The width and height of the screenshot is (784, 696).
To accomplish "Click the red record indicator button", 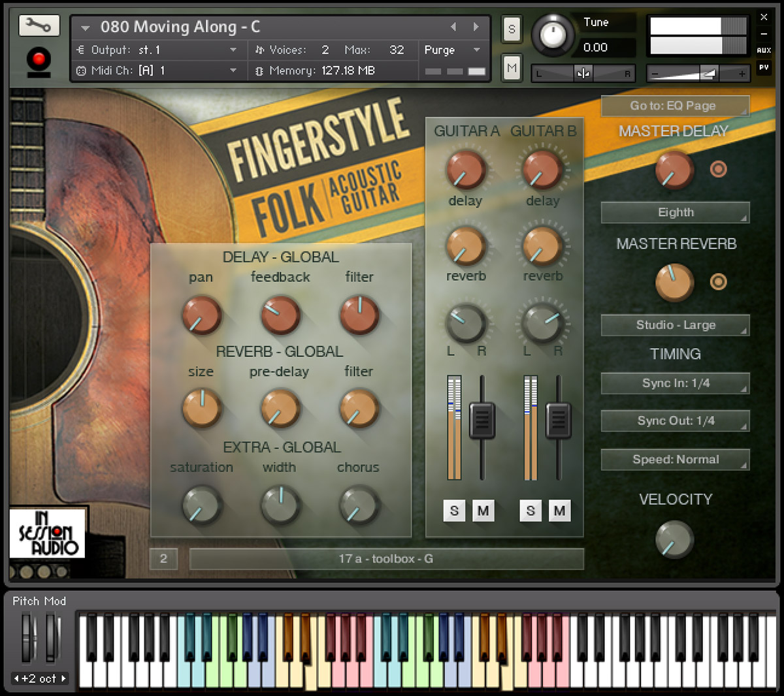I will point(39,60).
